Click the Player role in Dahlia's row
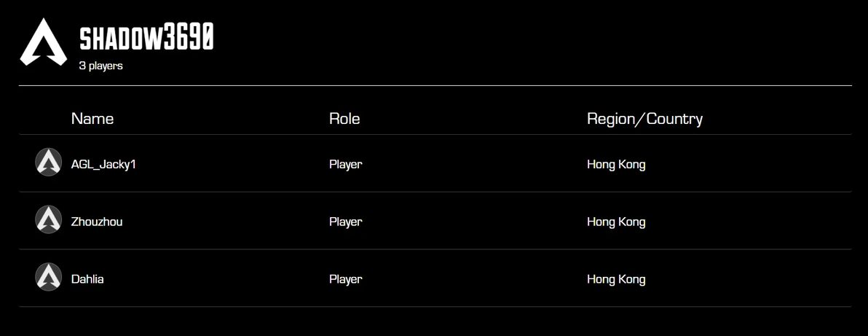Screen dimensions: 868x336 pyautogui.click(x=345, y=279)
